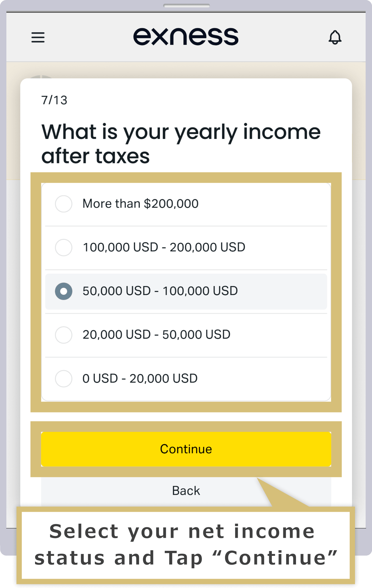Screen dimensions: 372x588
Task: Tap the yellow Continue button
Action: [x=186, y=449]
